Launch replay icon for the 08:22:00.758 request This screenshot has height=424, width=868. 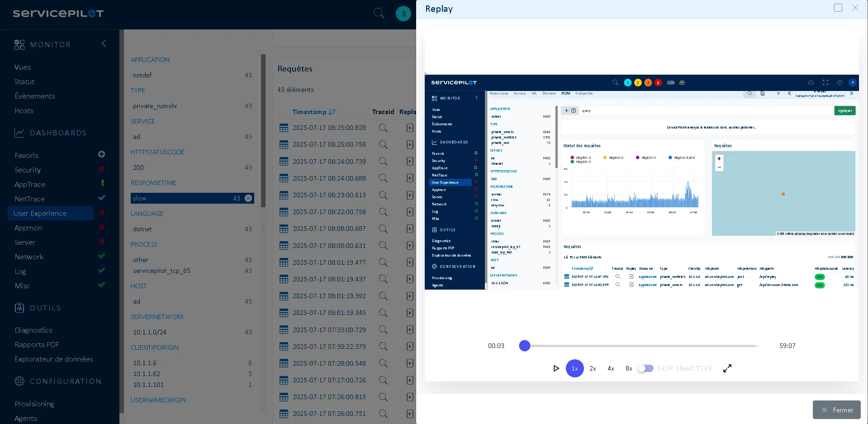[x=409, y=212]
